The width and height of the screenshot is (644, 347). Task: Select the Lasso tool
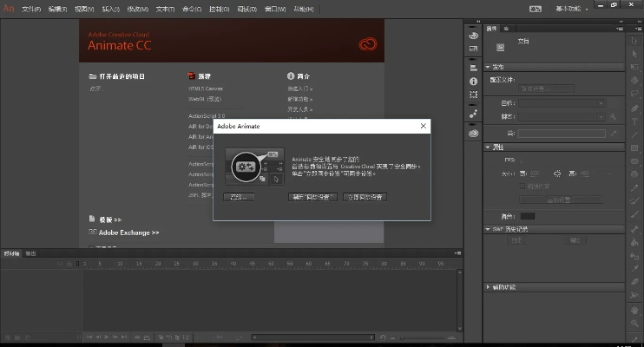coord(634,94)
